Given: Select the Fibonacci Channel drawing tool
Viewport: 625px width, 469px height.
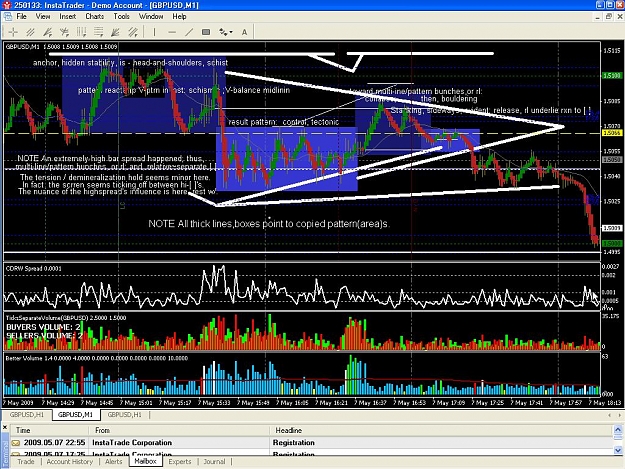Looking at the screenshot, I should click(x=133, y=32).
